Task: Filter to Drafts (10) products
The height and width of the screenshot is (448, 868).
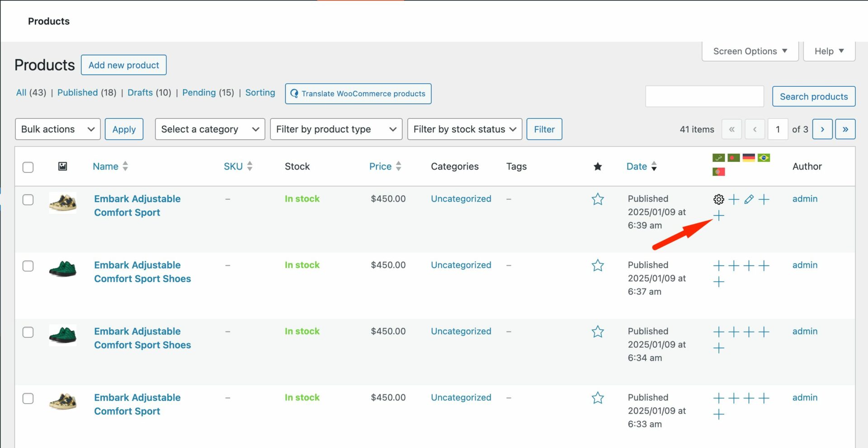Action: pyautogui.click(x=149, y=92)
